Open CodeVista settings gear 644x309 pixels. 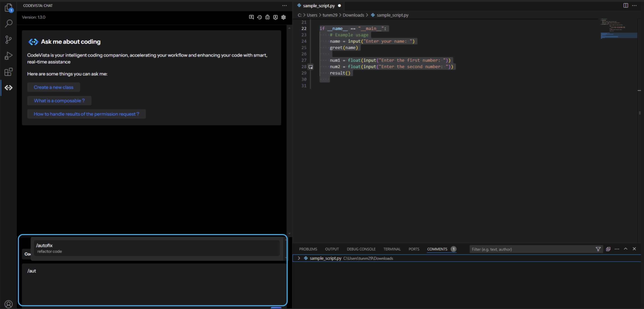[283, 17]
